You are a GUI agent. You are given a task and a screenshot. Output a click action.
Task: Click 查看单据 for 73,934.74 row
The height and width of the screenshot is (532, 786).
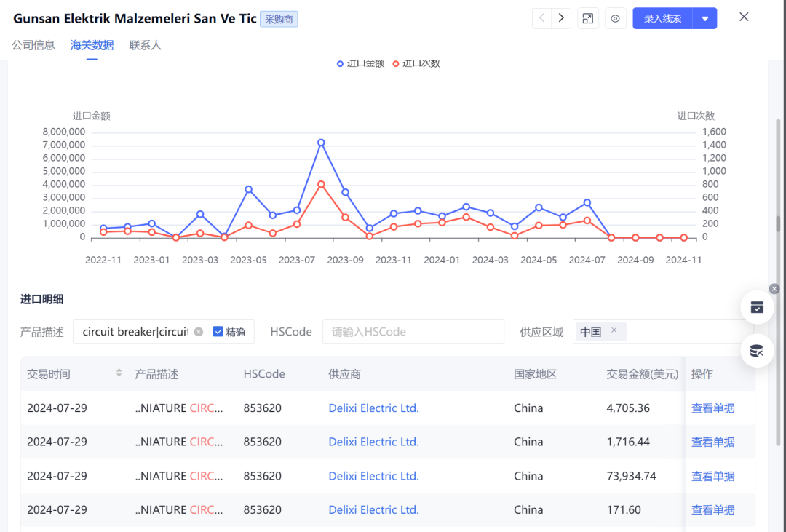(x=712, y=476)
